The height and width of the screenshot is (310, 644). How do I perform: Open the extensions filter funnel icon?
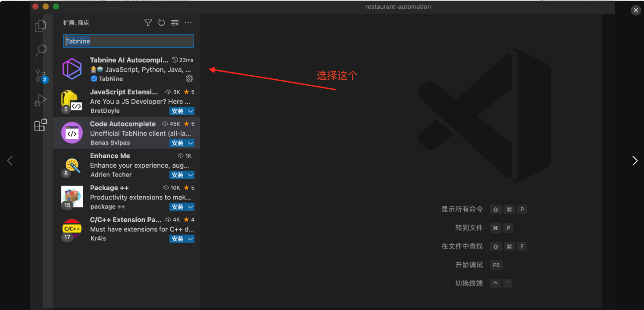[x=148, y=22]
